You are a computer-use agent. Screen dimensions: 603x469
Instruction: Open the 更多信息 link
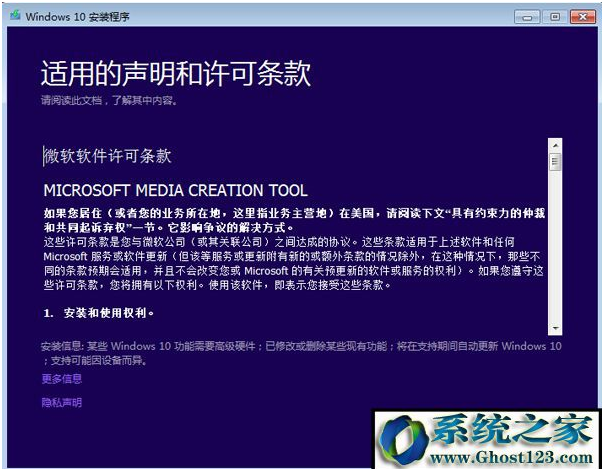(x=62, y=379)
